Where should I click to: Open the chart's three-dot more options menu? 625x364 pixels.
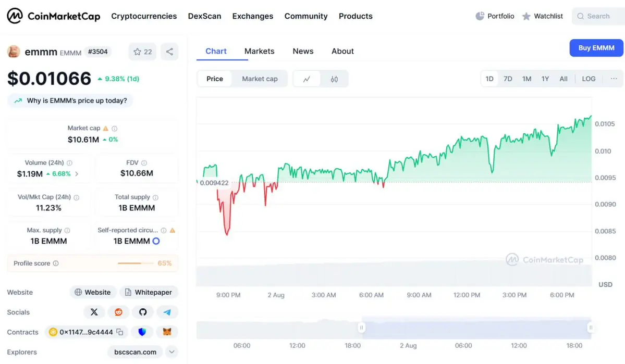pos(614,79)
